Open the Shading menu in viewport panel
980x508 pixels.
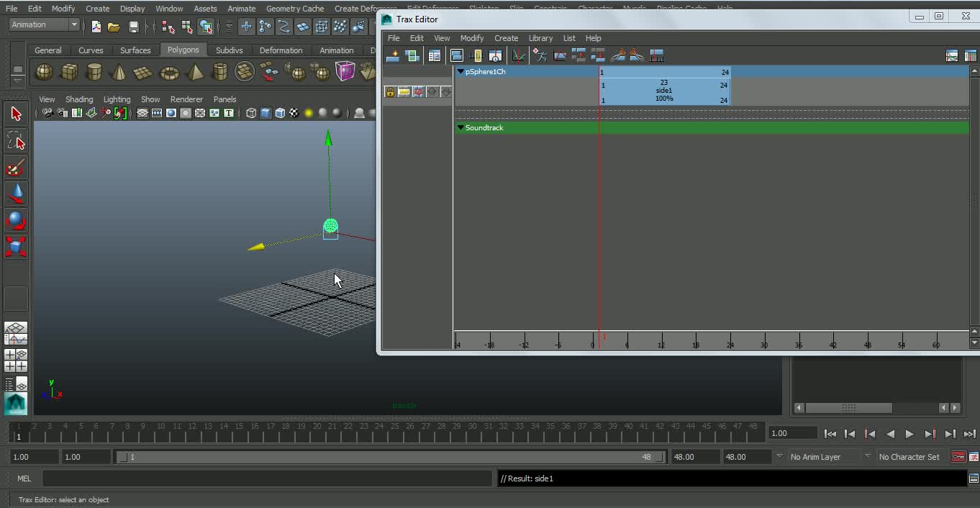pos(79,99)
